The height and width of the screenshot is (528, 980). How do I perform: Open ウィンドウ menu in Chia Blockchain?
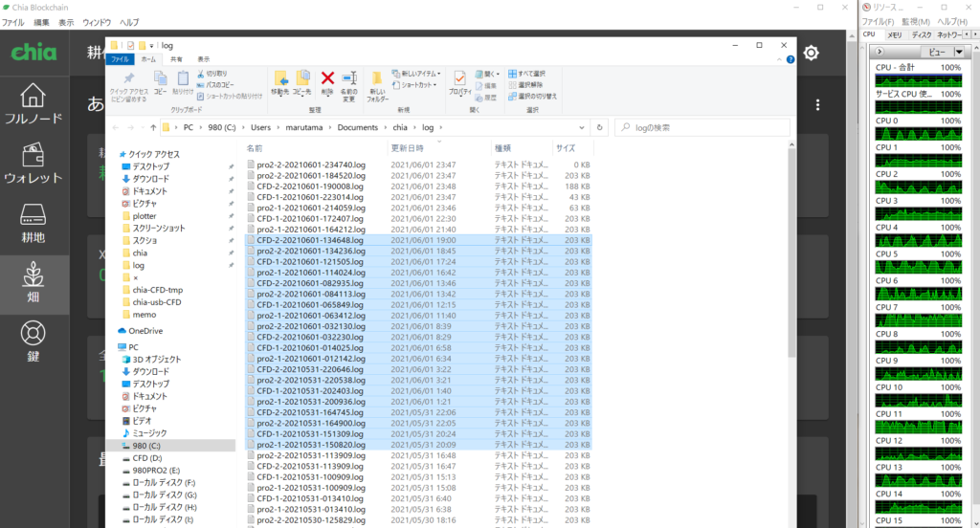click(x=97, y=23)
